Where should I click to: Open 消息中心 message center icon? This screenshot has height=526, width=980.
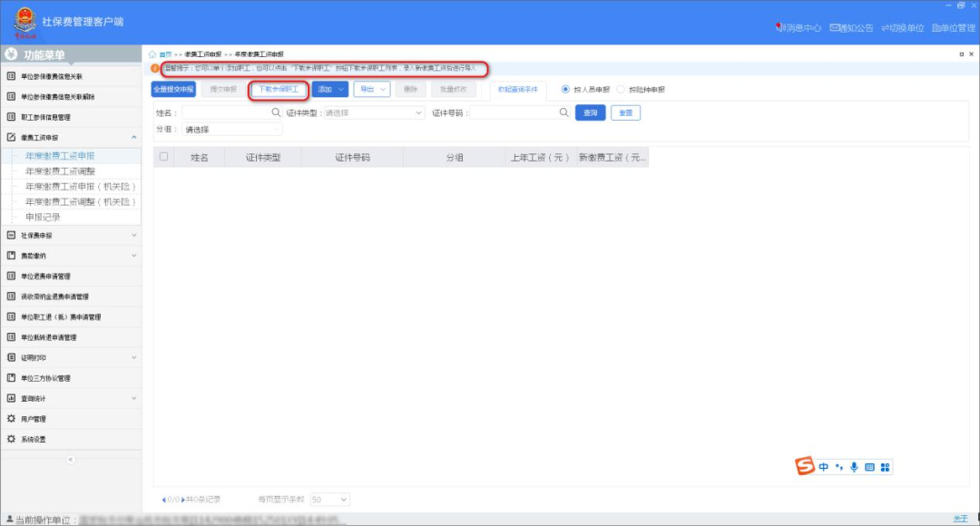779,28
